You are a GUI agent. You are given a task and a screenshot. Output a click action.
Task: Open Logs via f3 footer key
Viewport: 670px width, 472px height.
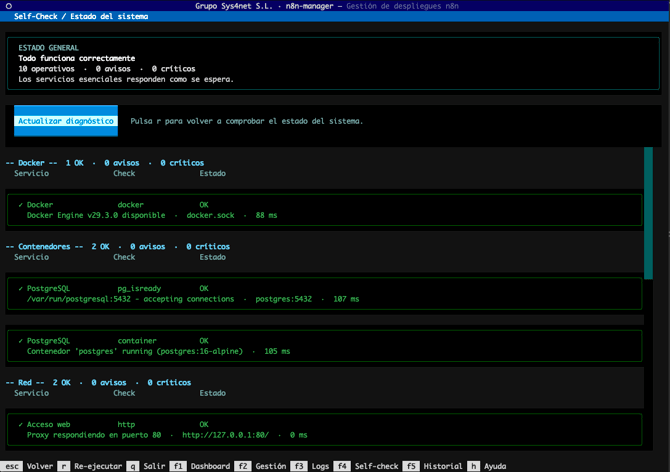tap(311, 466)
